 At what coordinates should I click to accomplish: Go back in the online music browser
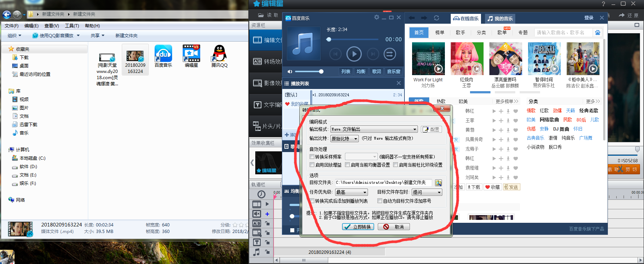click(412, 18)
